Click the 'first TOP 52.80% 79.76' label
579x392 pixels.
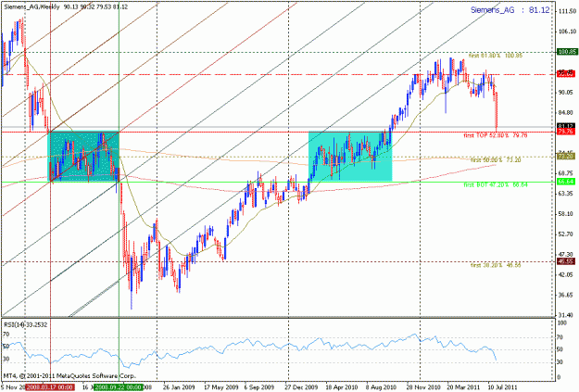(x=496, y=135)
